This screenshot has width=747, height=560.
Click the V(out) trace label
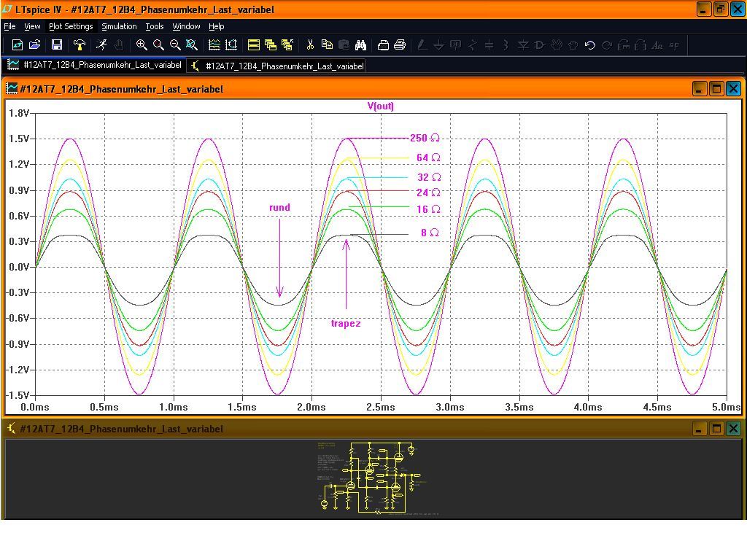pyautogui.click(x=380, y=106)
